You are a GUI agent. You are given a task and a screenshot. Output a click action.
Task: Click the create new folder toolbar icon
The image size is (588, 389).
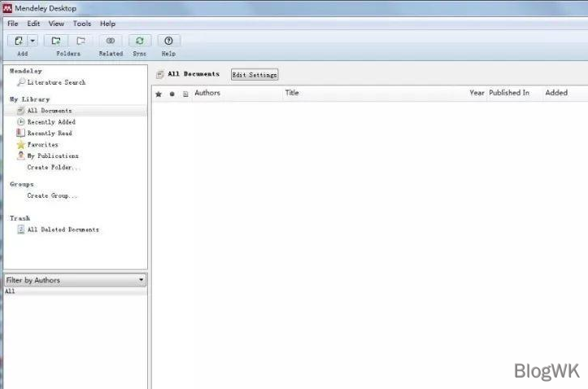tap(56, 41)
